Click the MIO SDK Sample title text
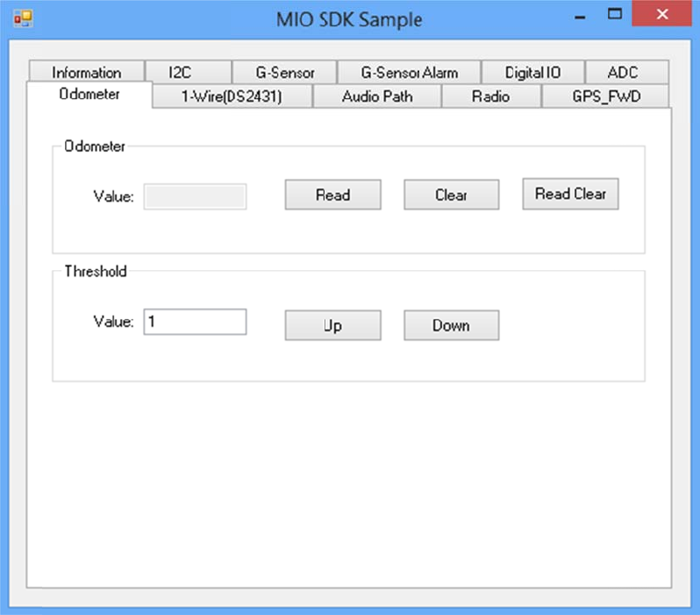700x615 pixels. pos(349,19)
